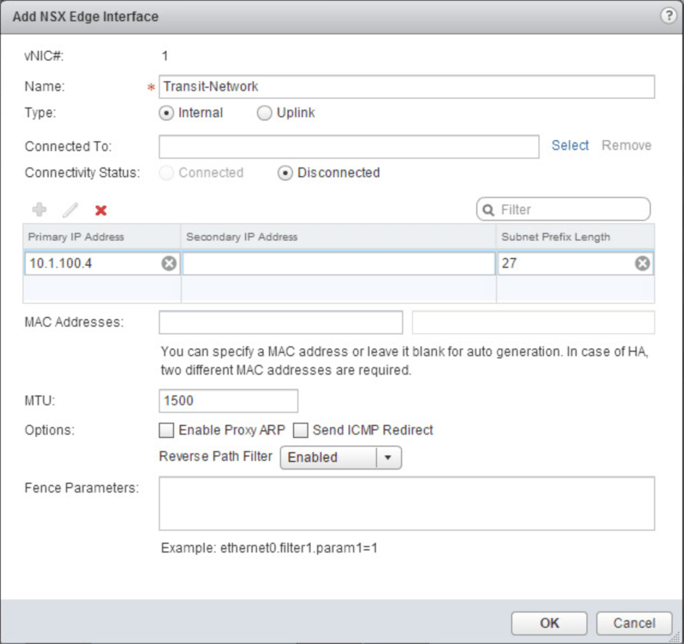
Task: Click the green add IP address icon
Action: (40, 210)
